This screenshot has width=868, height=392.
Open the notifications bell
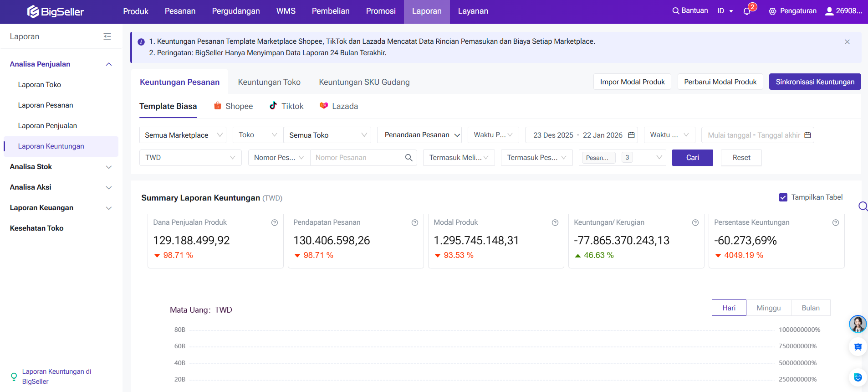pyautogui.click(x=747, y=11)
